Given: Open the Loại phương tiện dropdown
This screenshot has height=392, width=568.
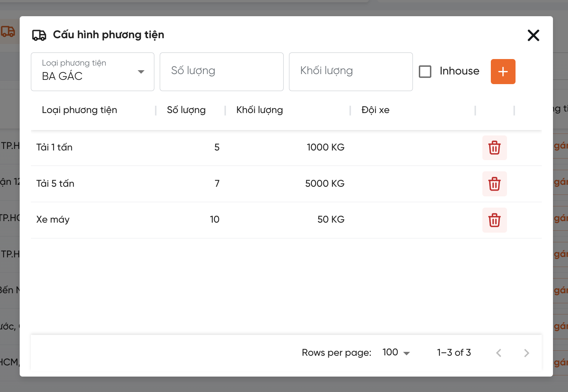Looking at the screenshot, I should pyautogui.click(x=93, y=72).
